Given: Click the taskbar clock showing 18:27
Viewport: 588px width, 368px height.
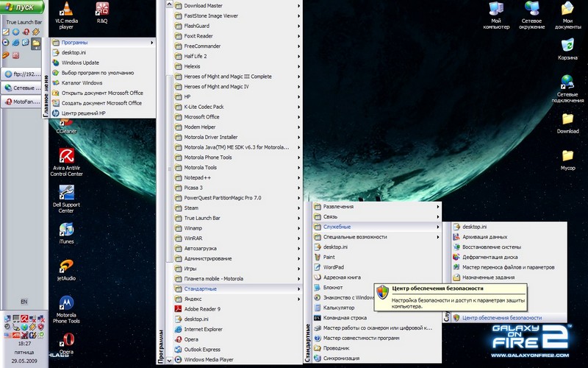Looking at the screenshot, I should [24, 344].
